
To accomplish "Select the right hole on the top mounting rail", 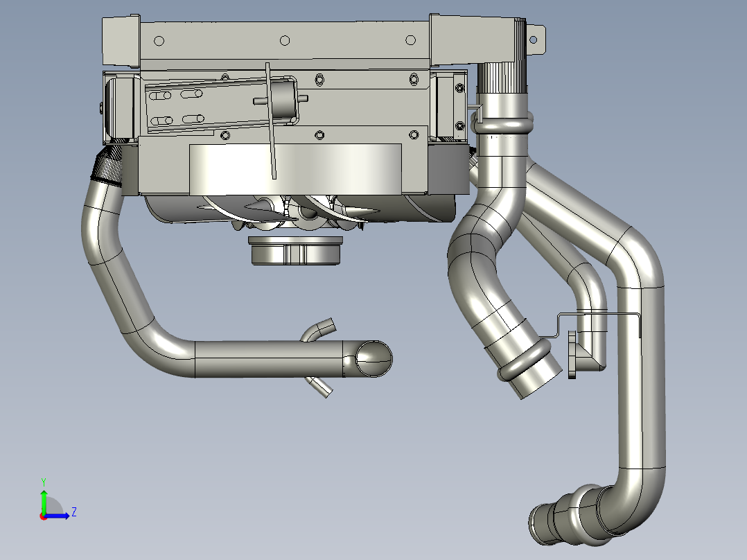I will click(x=411, y=40).
